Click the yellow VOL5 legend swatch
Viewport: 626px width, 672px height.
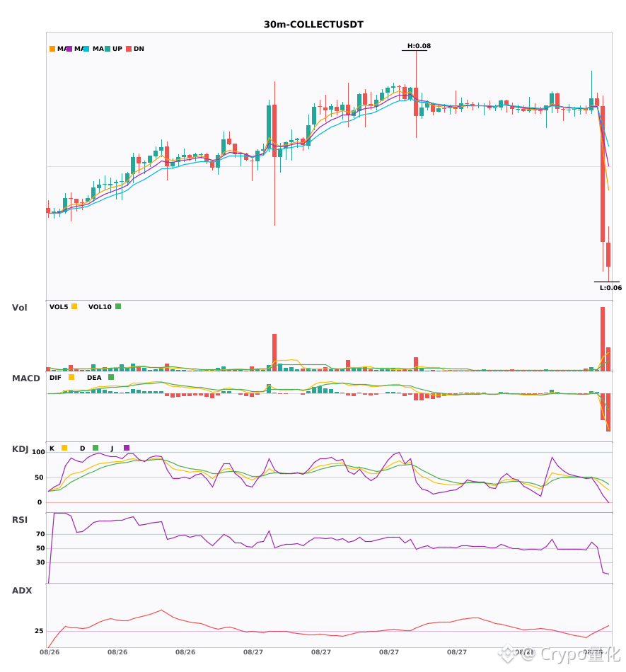(74, 306)
